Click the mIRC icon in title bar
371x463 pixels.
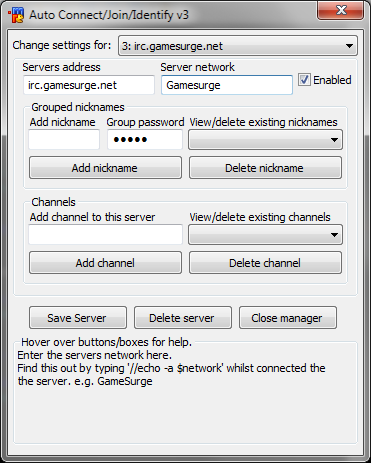tap(16, 15)
